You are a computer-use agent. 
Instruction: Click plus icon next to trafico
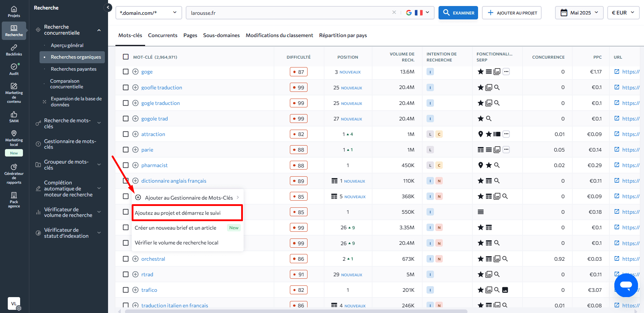pyautogui.click(x=135, y=290)
